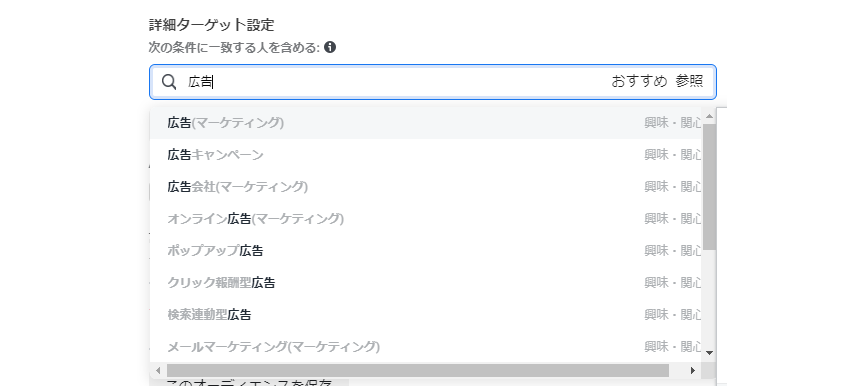The height and width of the screenshot is (386, 850).
Task: Choose 広告キャンペーン from results
Action: [x=426, y=155]
